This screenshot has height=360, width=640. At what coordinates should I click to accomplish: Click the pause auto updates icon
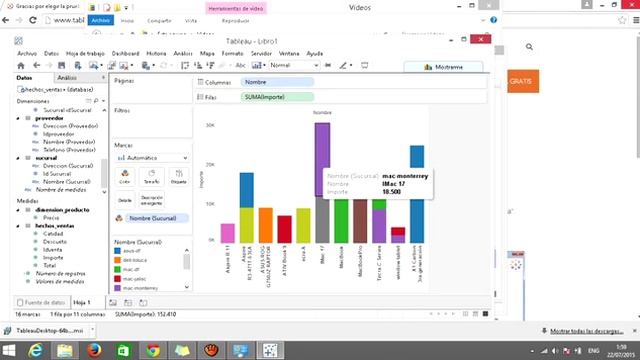click(146, 65)
